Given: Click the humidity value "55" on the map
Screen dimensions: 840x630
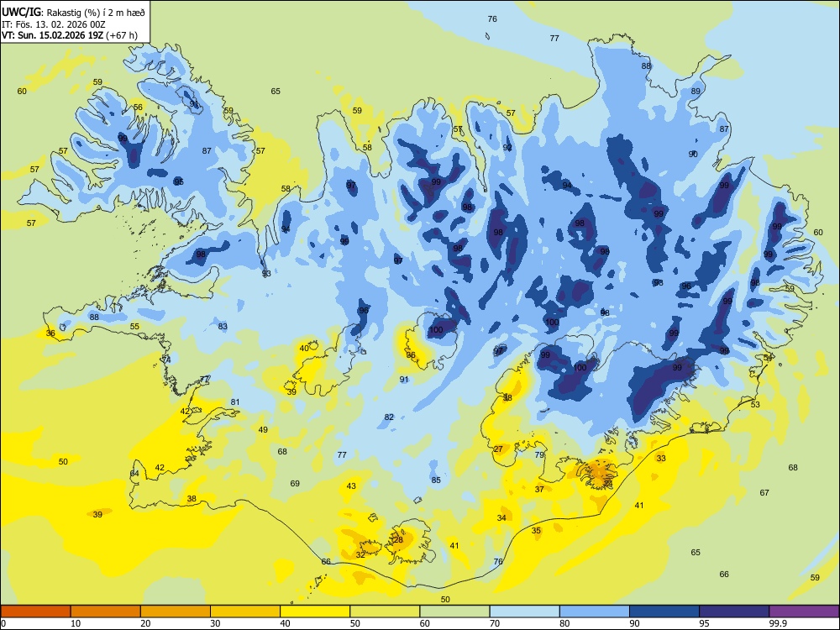Looking at the screenshot, I should 134,326.
